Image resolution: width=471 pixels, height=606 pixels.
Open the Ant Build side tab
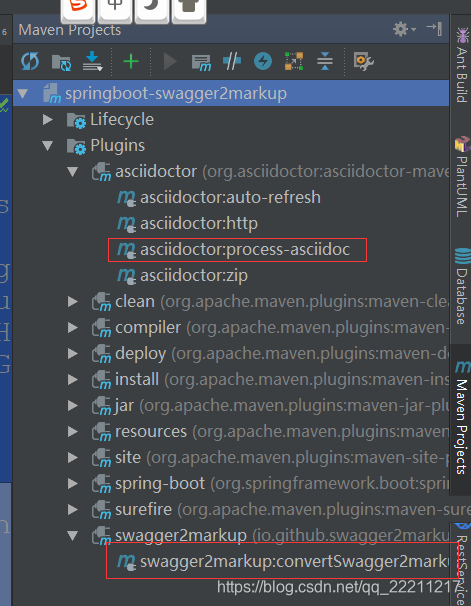coord(462,65)
